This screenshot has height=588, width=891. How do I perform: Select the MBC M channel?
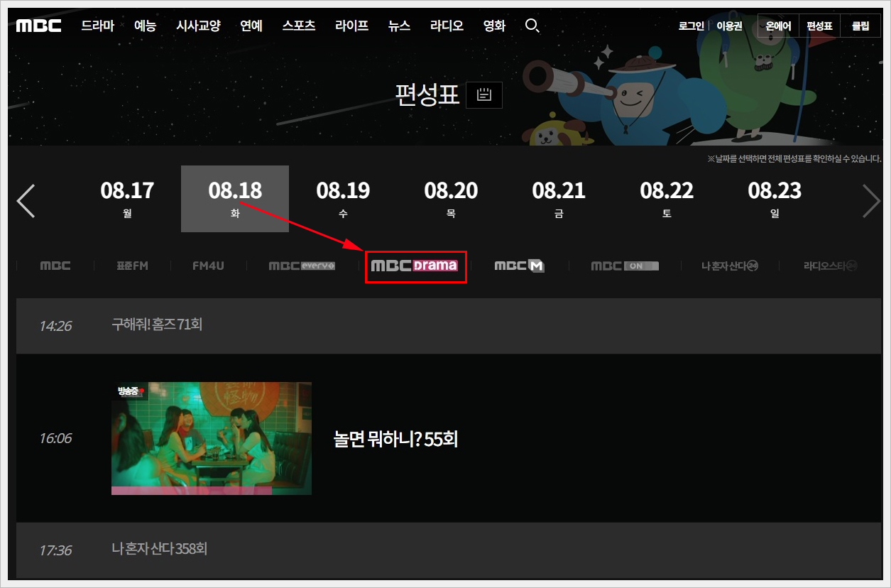click(519, 266)
